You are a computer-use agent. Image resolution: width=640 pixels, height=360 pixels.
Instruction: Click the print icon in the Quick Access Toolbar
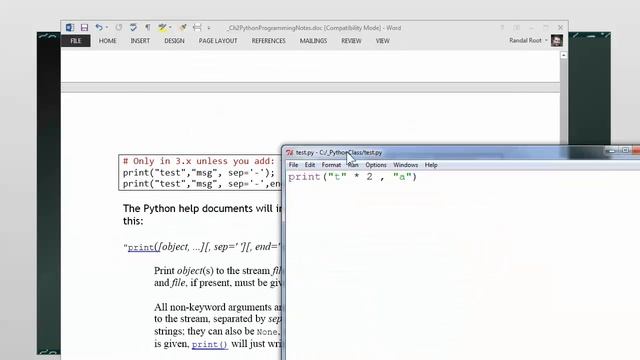[197, 28]
